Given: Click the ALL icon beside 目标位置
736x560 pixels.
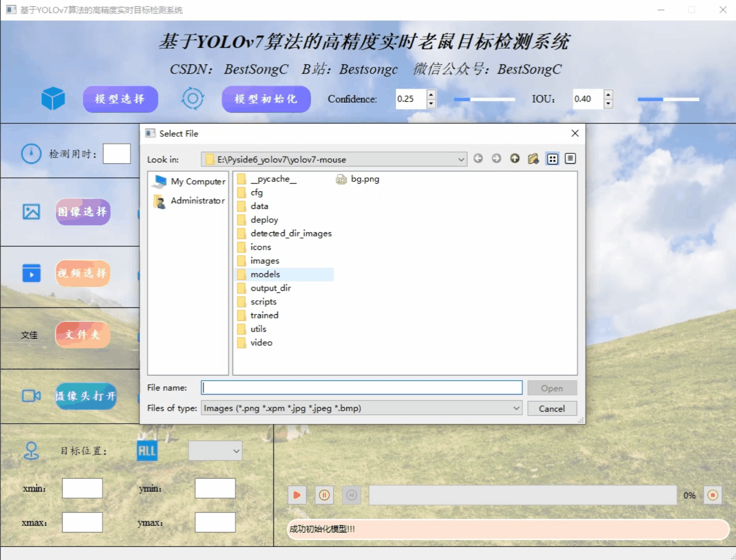Looking at the screenshot, I should 147,451.
